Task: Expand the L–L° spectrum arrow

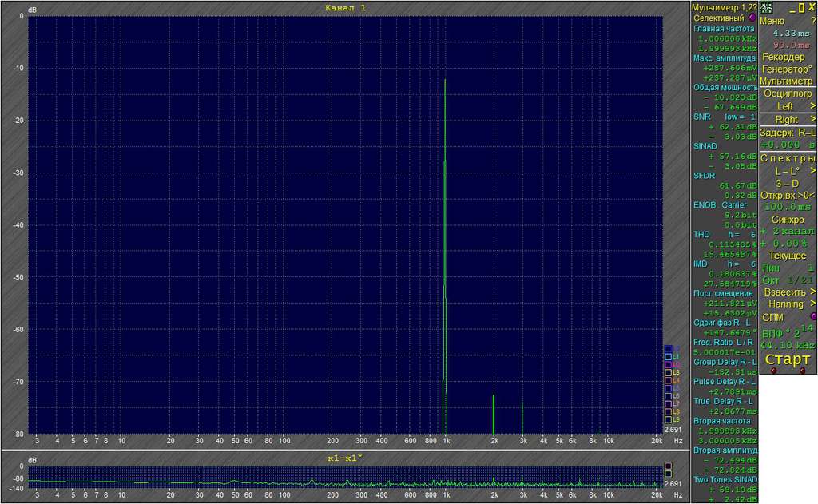Action: (x=812, y=171)
